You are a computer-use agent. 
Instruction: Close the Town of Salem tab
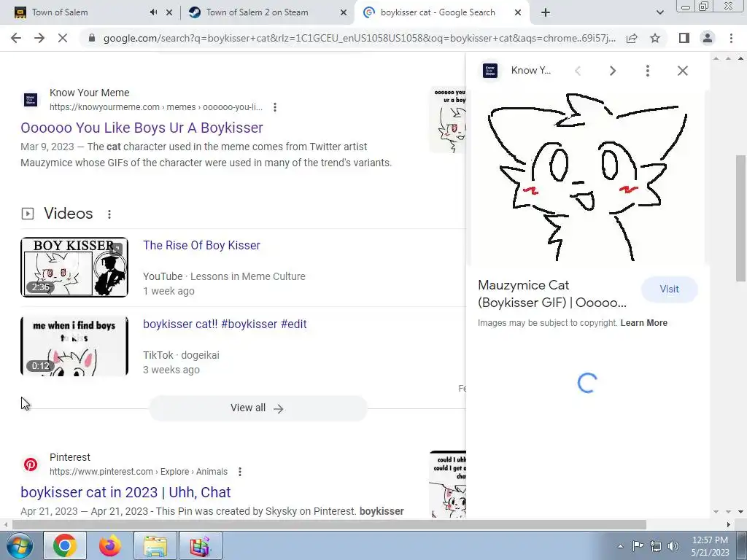pos(169,13)
